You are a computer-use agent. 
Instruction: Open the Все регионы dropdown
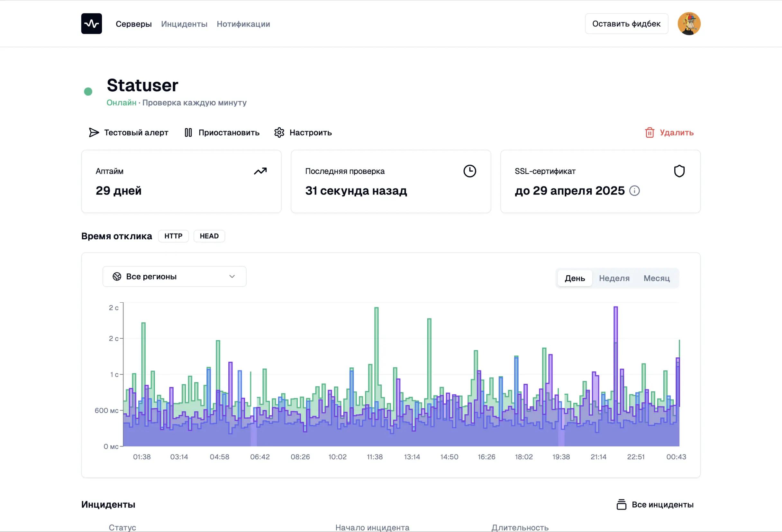click(x=174, y=276)
